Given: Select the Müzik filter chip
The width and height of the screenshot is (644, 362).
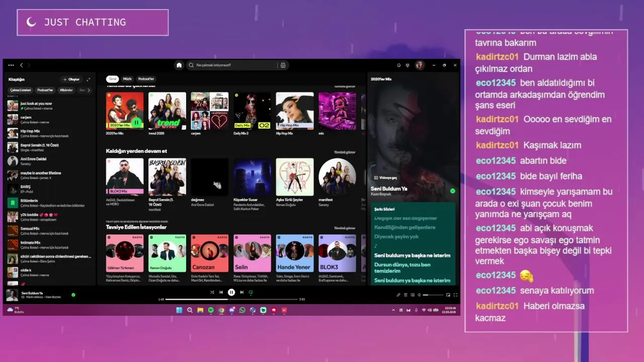Looking at the screenshot, I should point(128,79).
